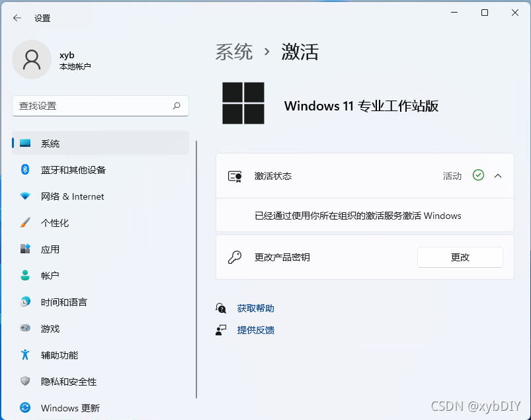Close the Settings window
Viewport: 531px width, 420px height.
(514, 13)
